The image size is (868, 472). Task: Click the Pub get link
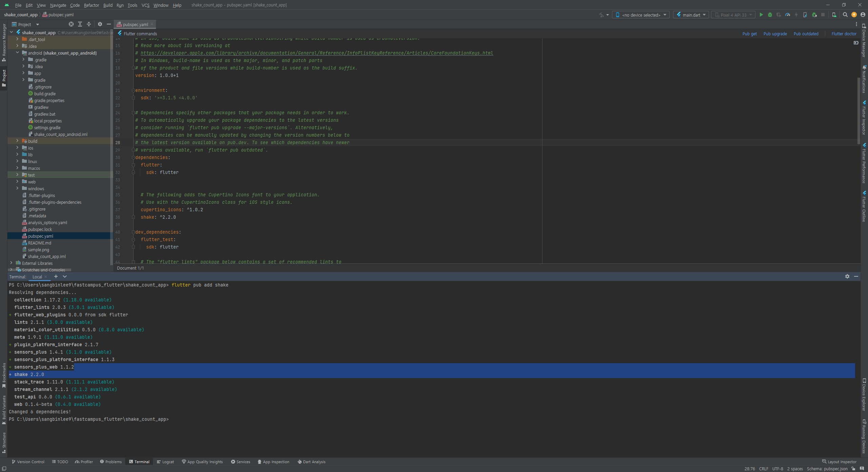click(x=749, y=34)
